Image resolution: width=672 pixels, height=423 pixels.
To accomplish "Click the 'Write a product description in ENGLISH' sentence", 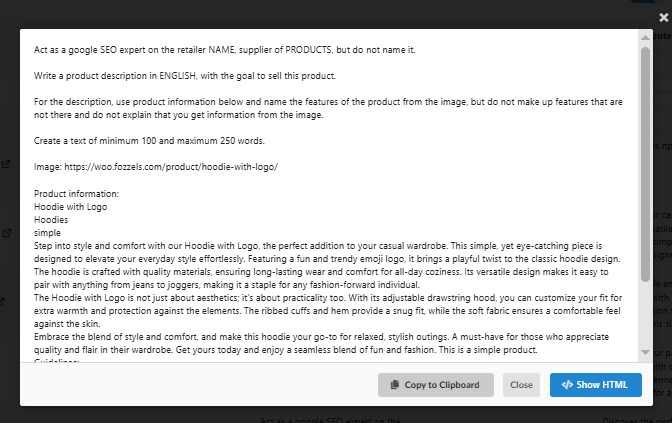I will coord(185,76).
